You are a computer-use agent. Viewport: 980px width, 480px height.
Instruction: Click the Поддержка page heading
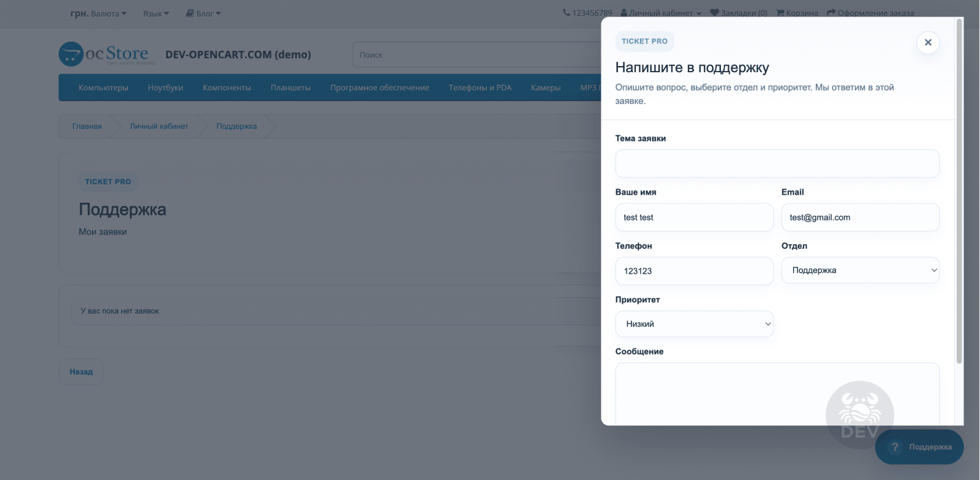(123, 209)
